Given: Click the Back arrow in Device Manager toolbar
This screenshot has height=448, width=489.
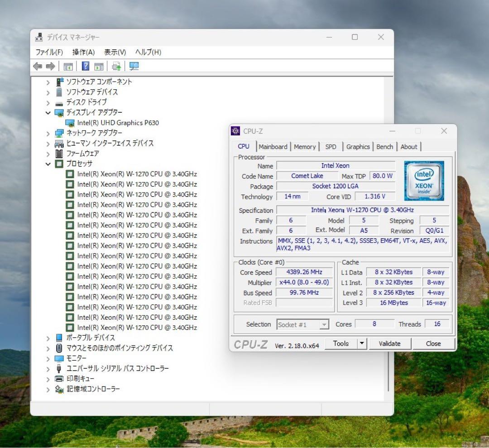Looking at the screenshot, I should click(38, 66).
